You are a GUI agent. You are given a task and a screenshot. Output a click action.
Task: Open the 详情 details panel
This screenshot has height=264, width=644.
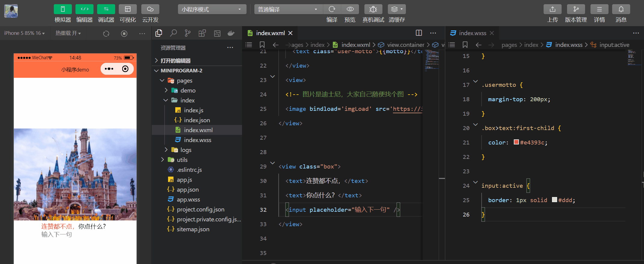click(600, 9)
